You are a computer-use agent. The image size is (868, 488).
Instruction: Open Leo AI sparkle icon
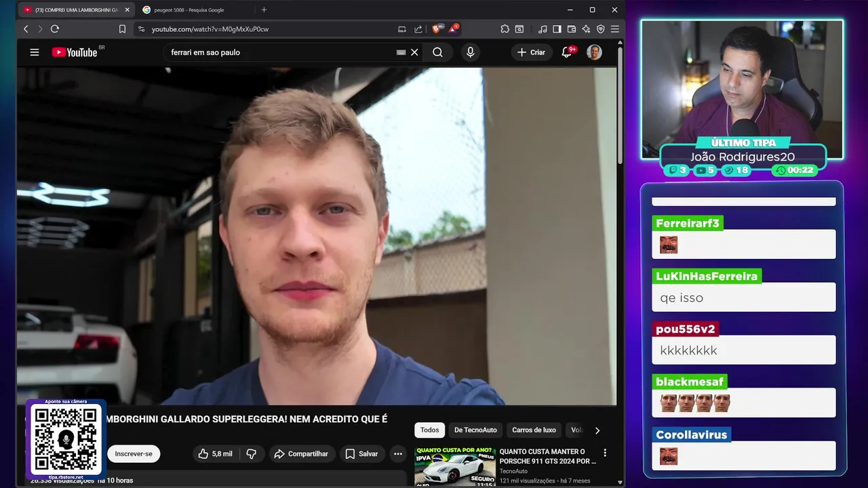point(586,29)
